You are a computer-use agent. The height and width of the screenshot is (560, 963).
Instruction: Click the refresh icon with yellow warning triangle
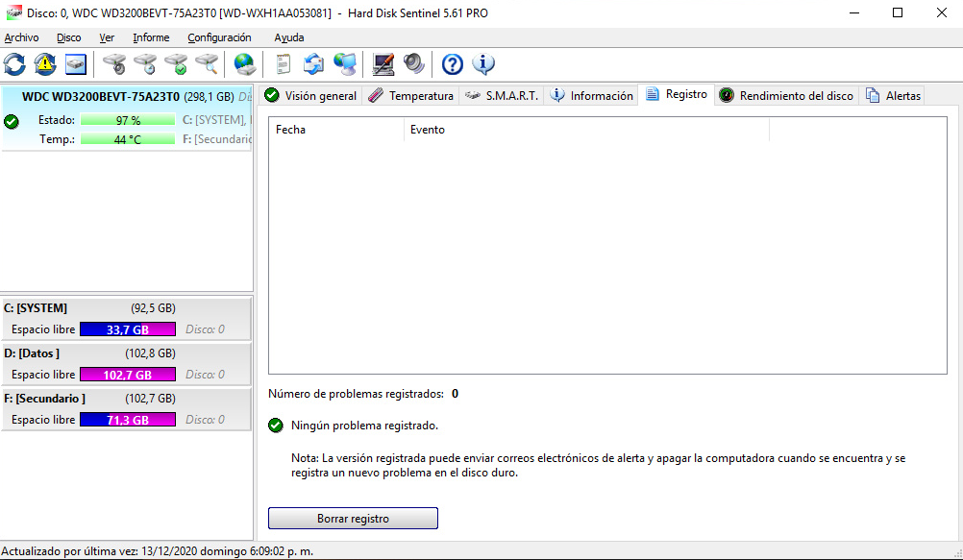pos(45,63)
